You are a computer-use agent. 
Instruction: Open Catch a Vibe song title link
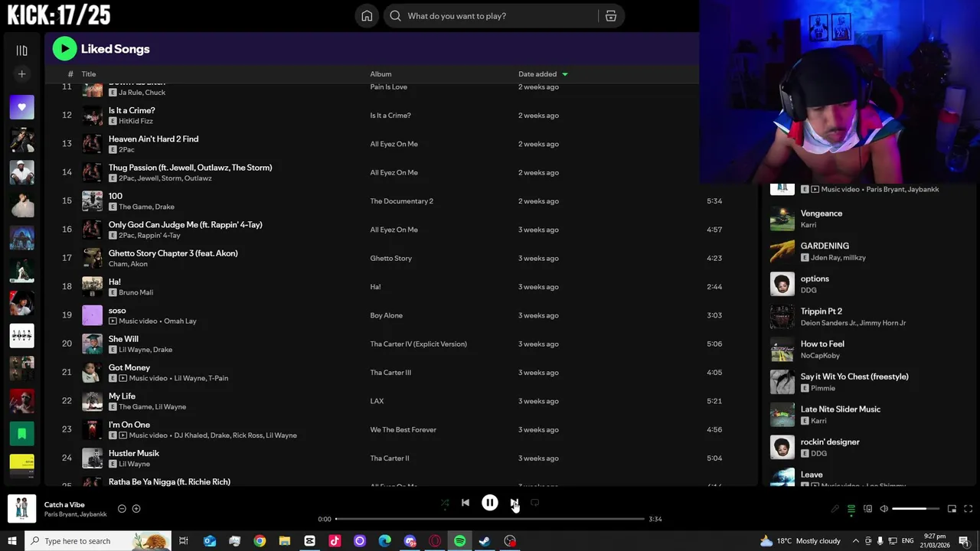[64, 504]
